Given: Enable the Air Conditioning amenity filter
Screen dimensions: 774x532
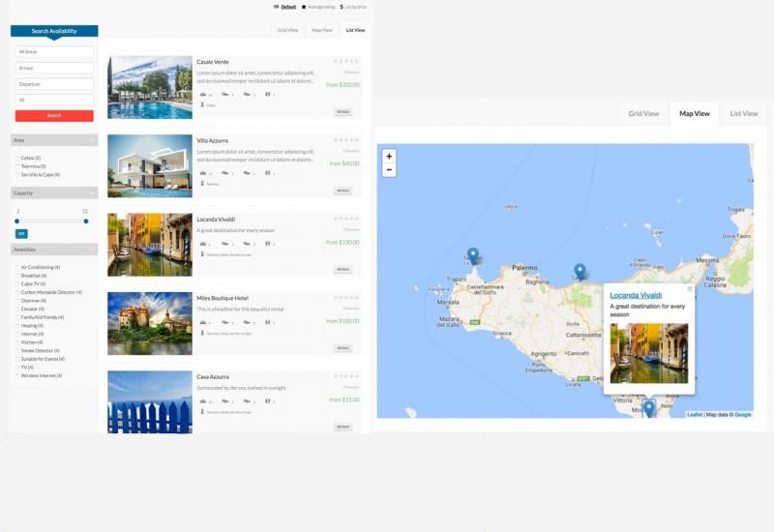Looking at the screenshot, I should (17, 267).
